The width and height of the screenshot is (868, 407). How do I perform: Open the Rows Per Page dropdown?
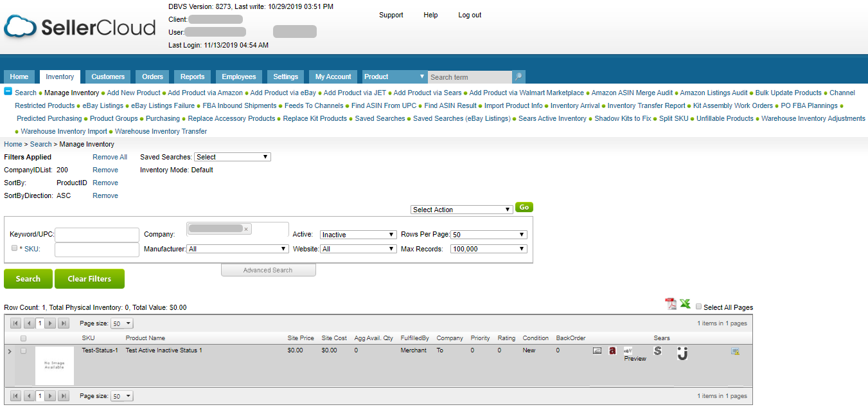click(x=489, y=235)
